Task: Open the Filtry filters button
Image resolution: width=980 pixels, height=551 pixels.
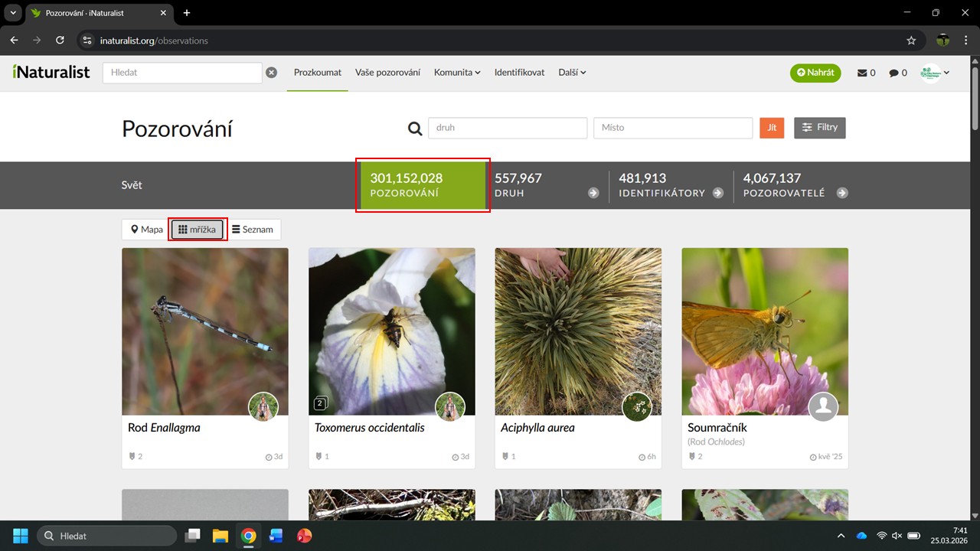Action: 819,128
